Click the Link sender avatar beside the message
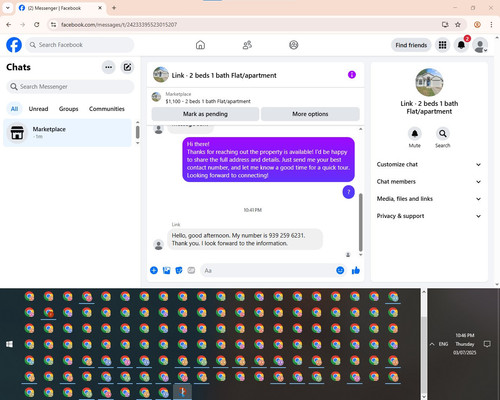This screenshot has width=500, height=400. tap(159, 245)
